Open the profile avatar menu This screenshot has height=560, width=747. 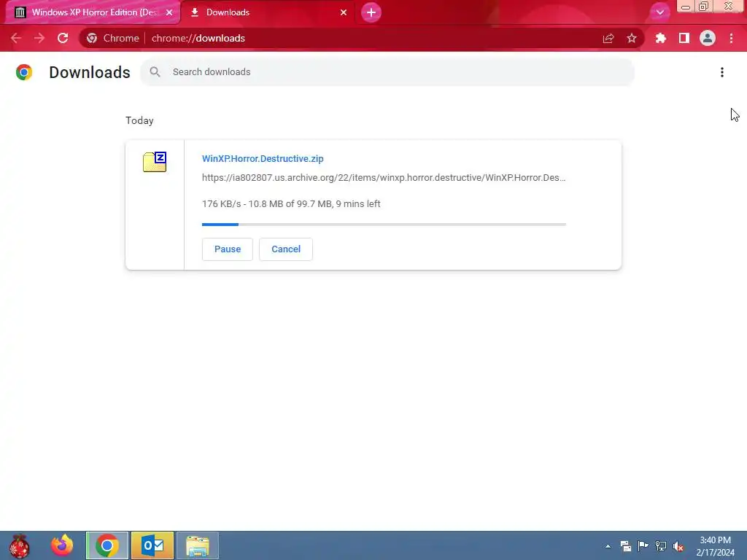pyautogui.click(x=708, y=38)
